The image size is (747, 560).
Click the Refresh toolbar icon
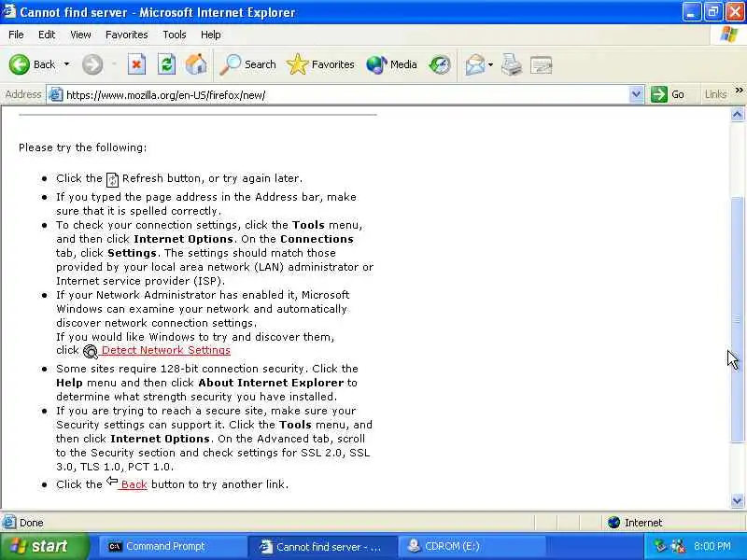click(x=167, y=64)
